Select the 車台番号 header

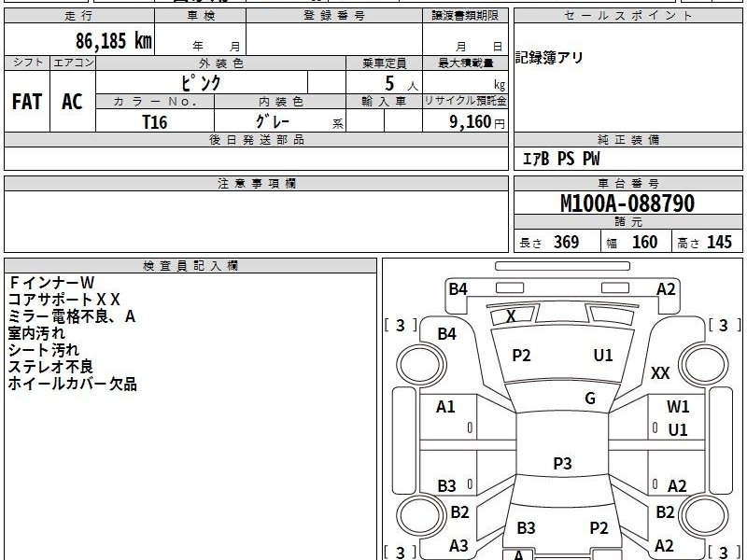[627, 183]
